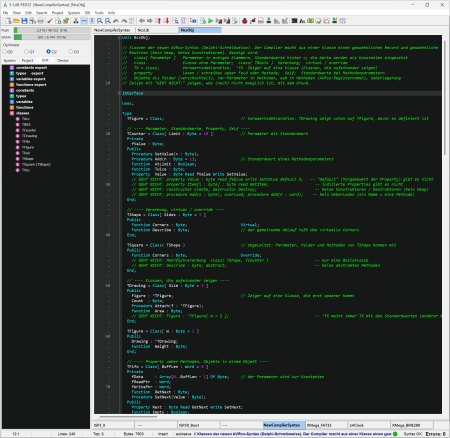
Task: Click the undo curved arrow icon
Action: pos(116,21)
